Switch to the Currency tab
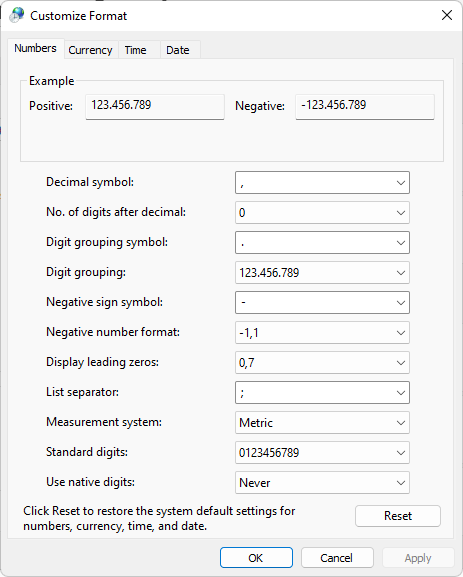 pyautogui.click(x=90, y=50)
